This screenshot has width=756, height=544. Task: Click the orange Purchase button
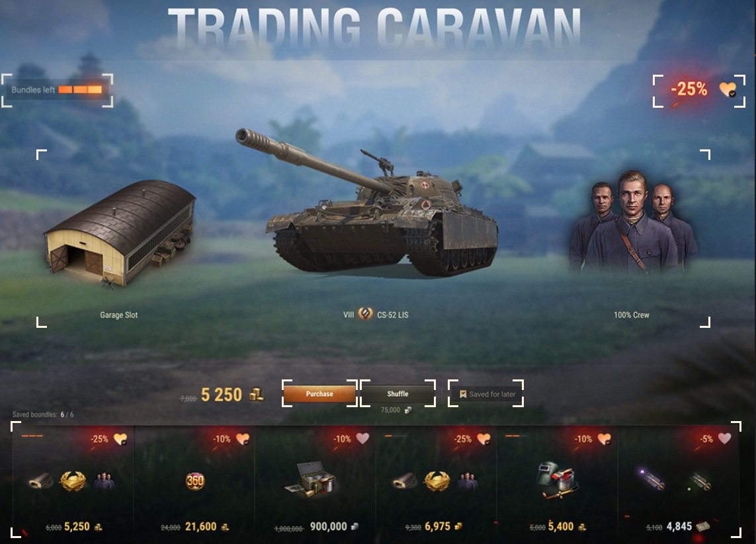tap(319, 394)
